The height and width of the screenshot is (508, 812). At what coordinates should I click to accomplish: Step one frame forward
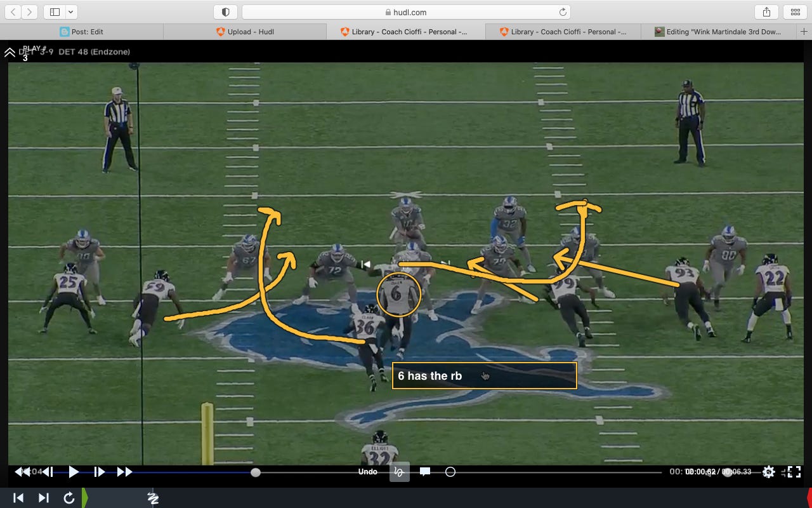coord(99,472)
